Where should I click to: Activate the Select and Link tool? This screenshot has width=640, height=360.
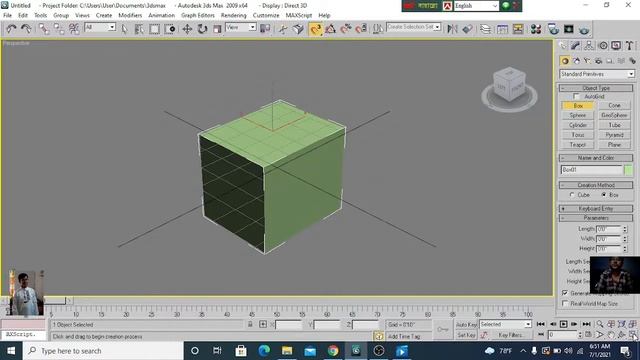pyautogui.click(x=44, y=29)
